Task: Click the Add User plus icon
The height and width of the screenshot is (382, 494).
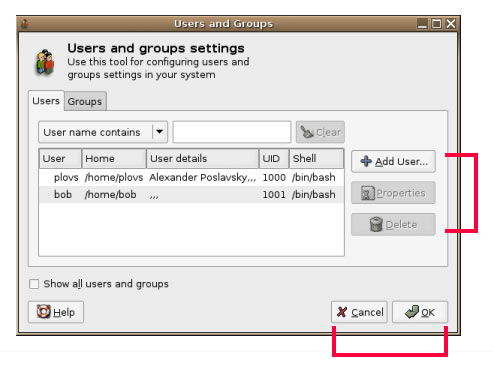Action: pyautogui.click(x=366, y=161)
